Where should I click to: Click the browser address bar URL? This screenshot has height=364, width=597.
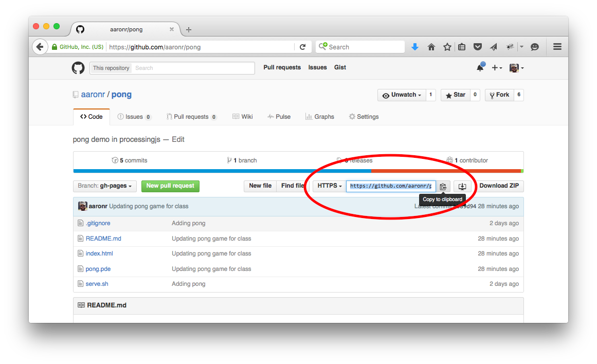point(155,47)
